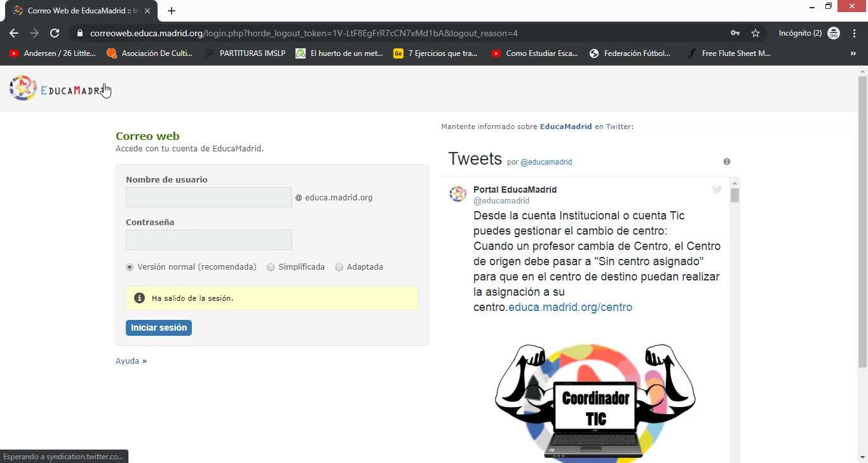
Task: Click the tweets widget scrollbar thumb
Action: click(x=735, y=195)
